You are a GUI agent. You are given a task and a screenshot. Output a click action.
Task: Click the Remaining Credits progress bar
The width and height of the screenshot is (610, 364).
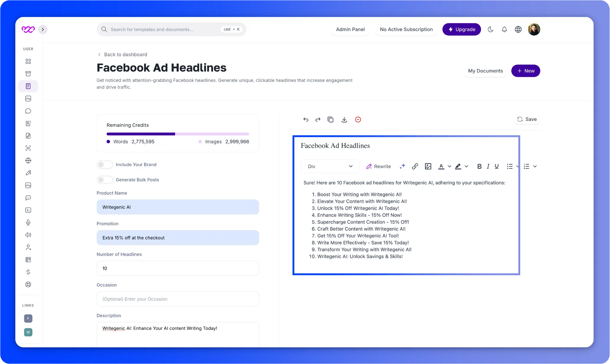(178, 134)
